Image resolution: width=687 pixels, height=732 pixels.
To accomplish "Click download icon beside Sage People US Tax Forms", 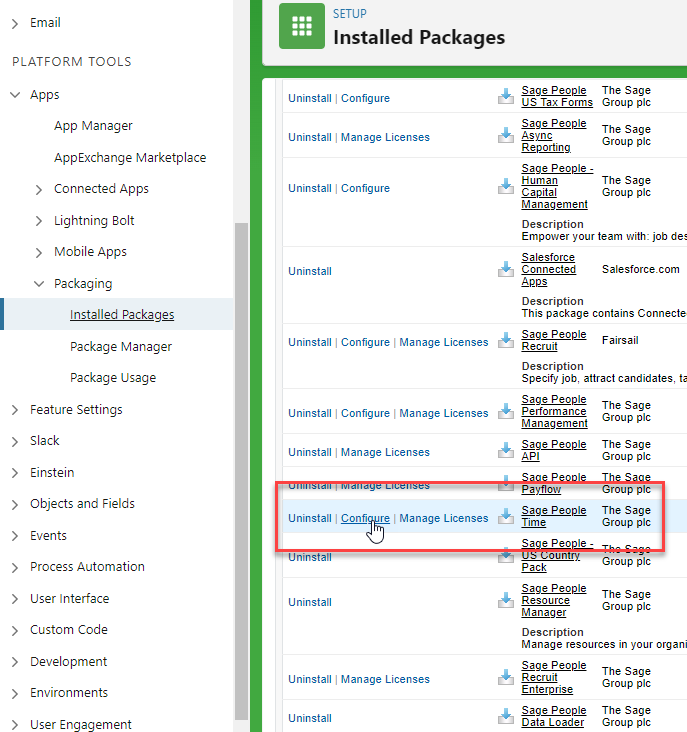I will pos(506,97).
